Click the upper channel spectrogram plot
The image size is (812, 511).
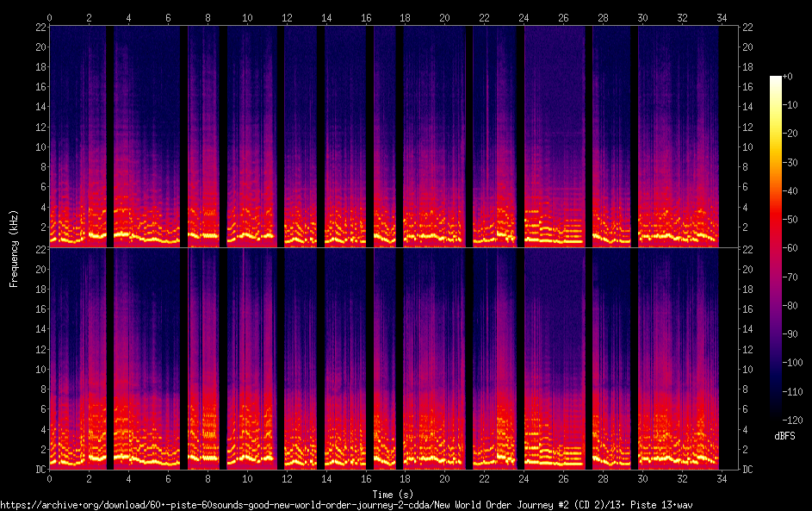coord(394,136)
